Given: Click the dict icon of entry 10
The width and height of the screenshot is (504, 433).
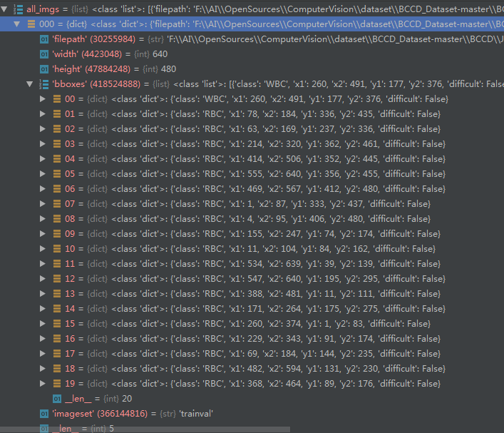Looking at the screenshot, I should coord(57,249).
